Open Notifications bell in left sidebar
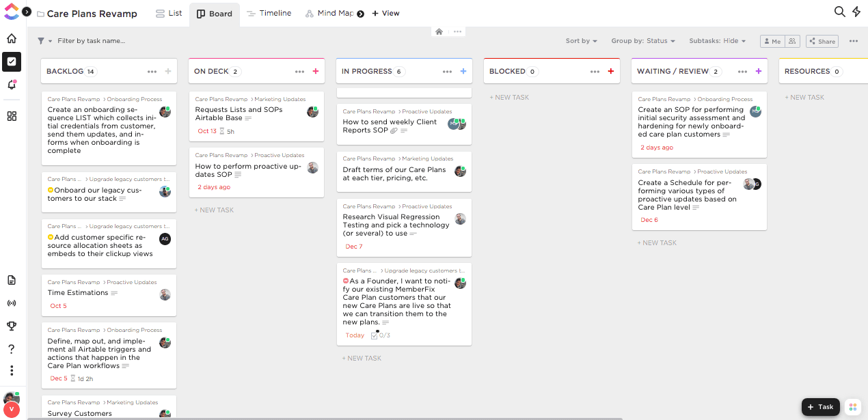Screen dimensions: 868x420 tap(12, 85)
